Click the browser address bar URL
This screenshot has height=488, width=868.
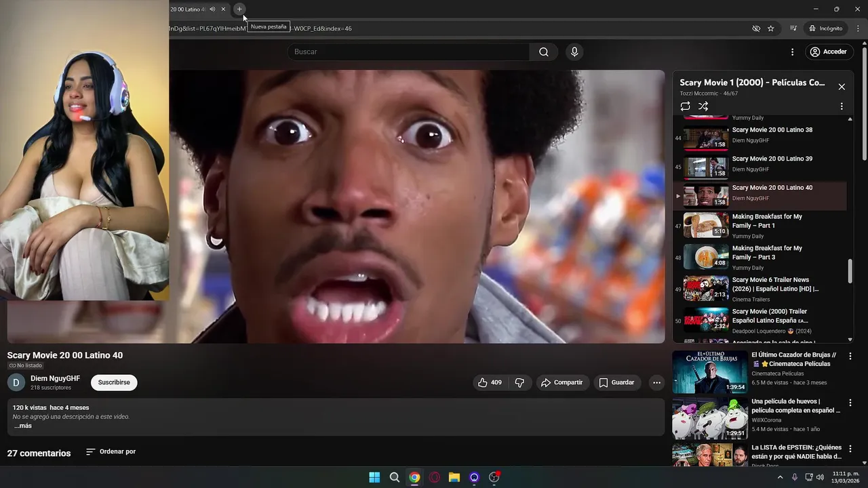260,28
